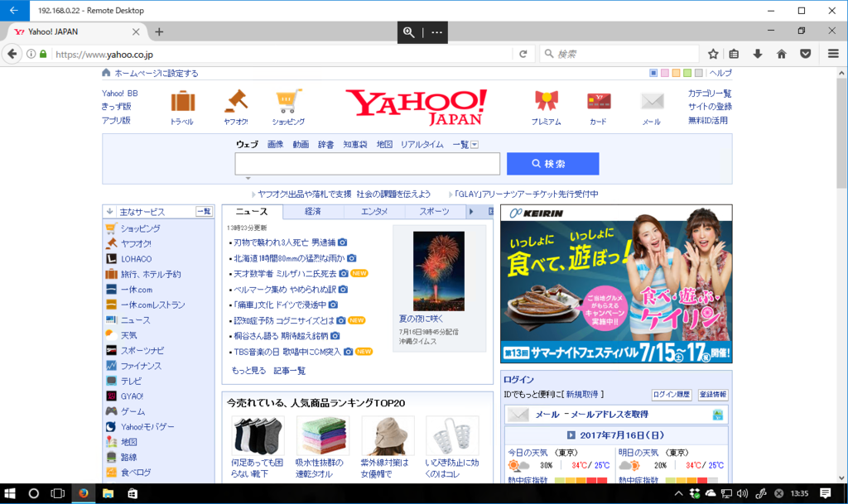Open the Remote Desktop more options ellipsis
This screenshot has width=848, height=504.
pyautogui.click(x=436, y=32)
